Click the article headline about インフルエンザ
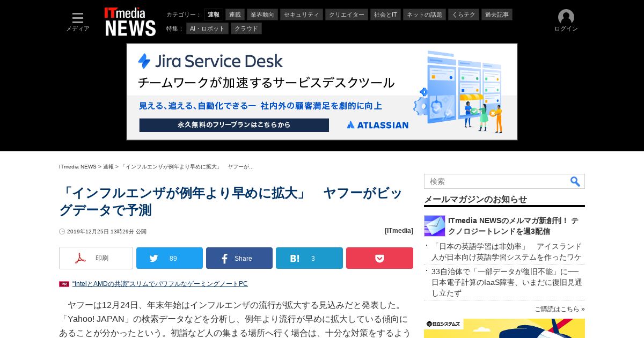644x338 pixels. point(231,202)
